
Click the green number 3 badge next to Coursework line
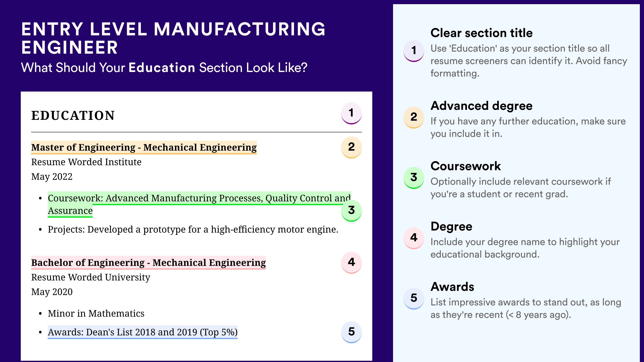click(x=351, y=211)
